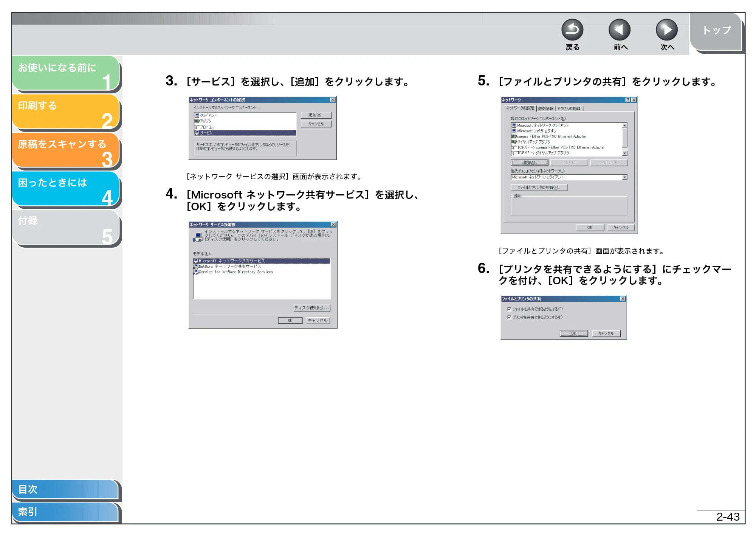Click OK in the ネットワーク dialog
The width and height of the screenshot is (756, 535).
590,228
